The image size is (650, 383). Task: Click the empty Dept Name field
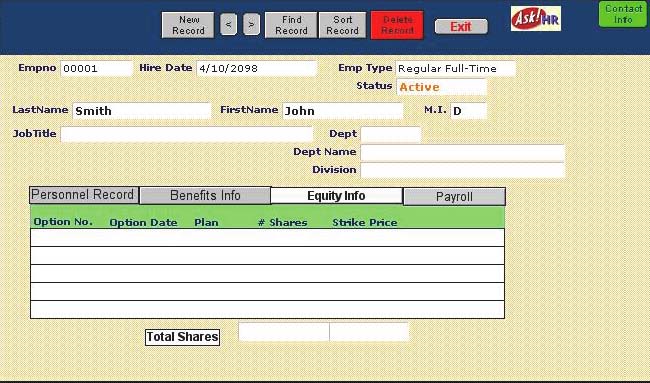pos(462,153)
